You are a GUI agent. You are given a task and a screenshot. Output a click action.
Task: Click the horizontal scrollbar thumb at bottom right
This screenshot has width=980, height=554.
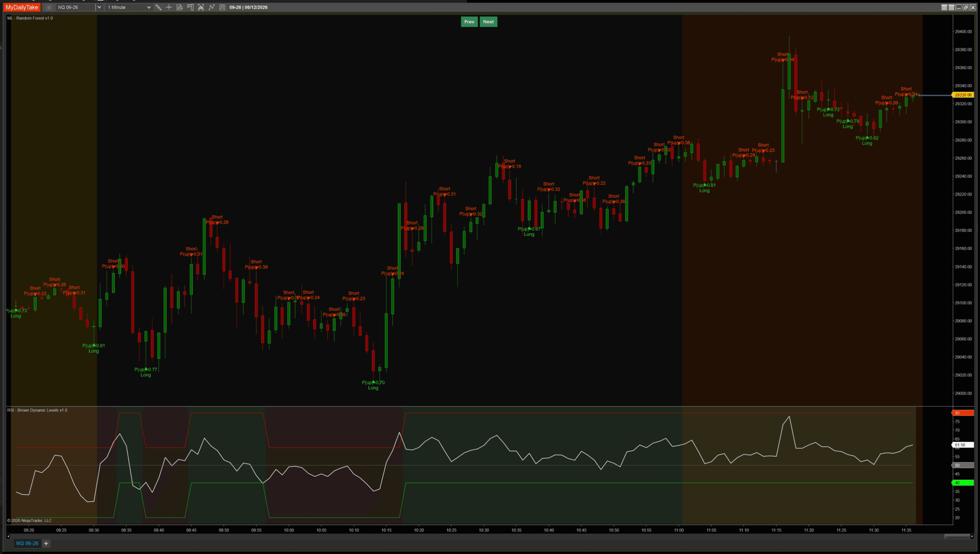(x=957, y=536)
